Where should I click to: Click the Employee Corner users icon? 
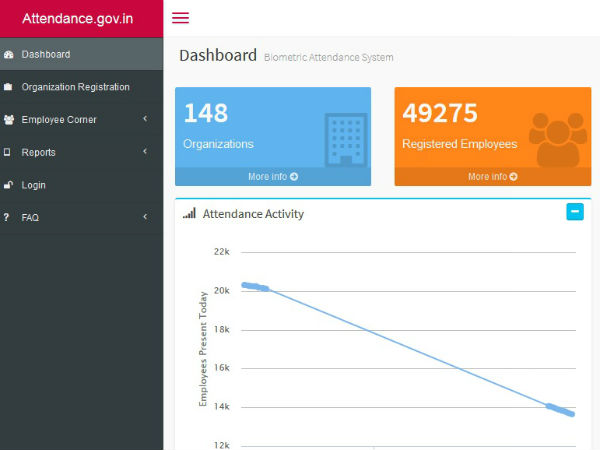tap(9, 120)
